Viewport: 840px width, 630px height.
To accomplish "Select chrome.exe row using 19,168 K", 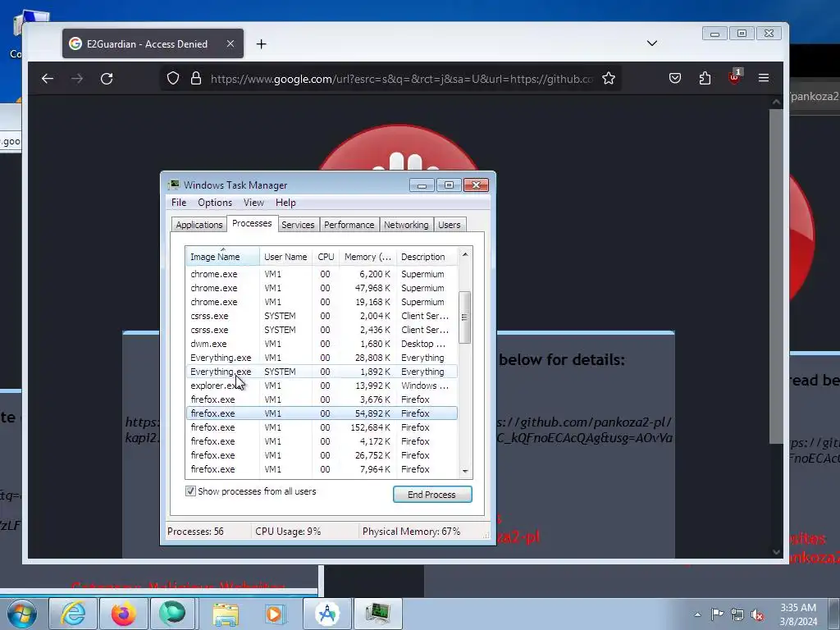I will (x=322, y=302).
